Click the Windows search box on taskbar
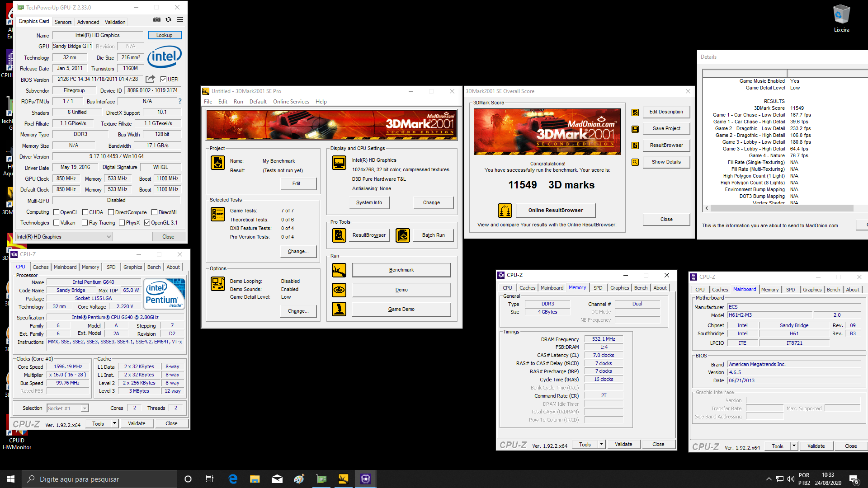This screenshot has height=488, width=868. tap(99, 479)
